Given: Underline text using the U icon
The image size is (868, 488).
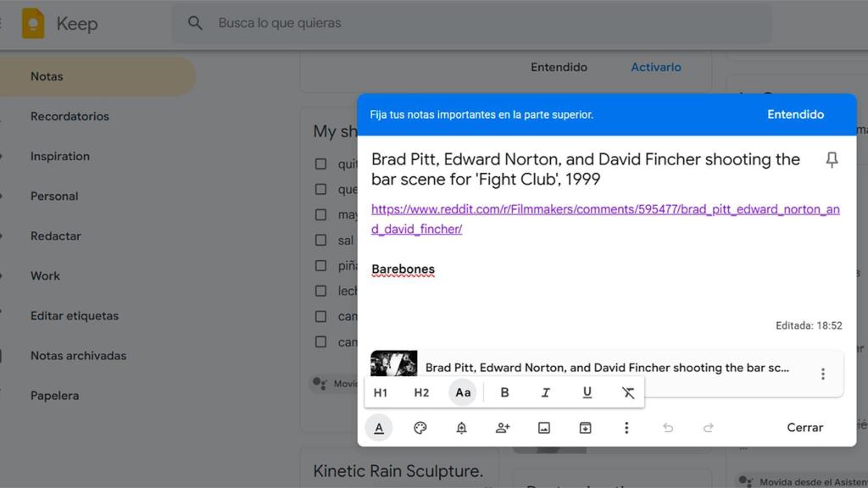Looking at the screenshot, I should [586, 392].
